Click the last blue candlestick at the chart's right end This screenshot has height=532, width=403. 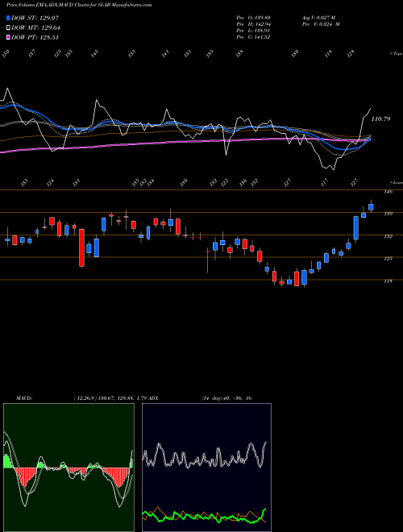pyautogui.click(x=371, y=206)
